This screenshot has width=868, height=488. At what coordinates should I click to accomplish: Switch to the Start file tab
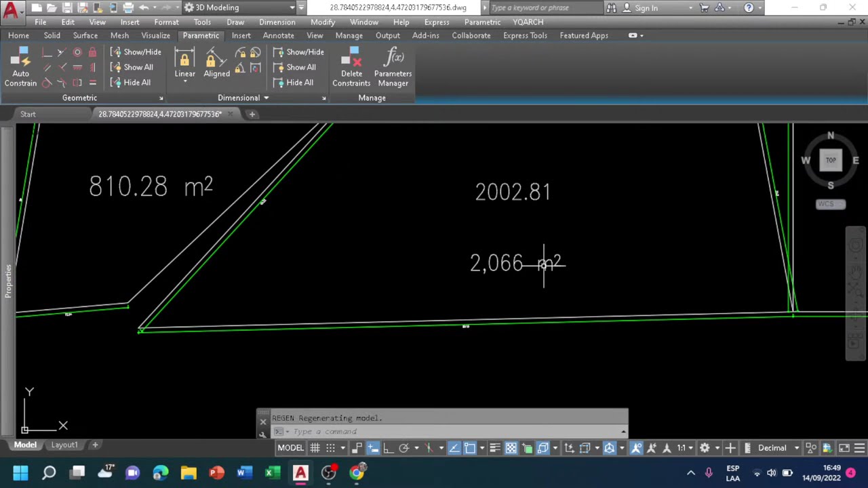pyautogui.click(x=28, y=114)
